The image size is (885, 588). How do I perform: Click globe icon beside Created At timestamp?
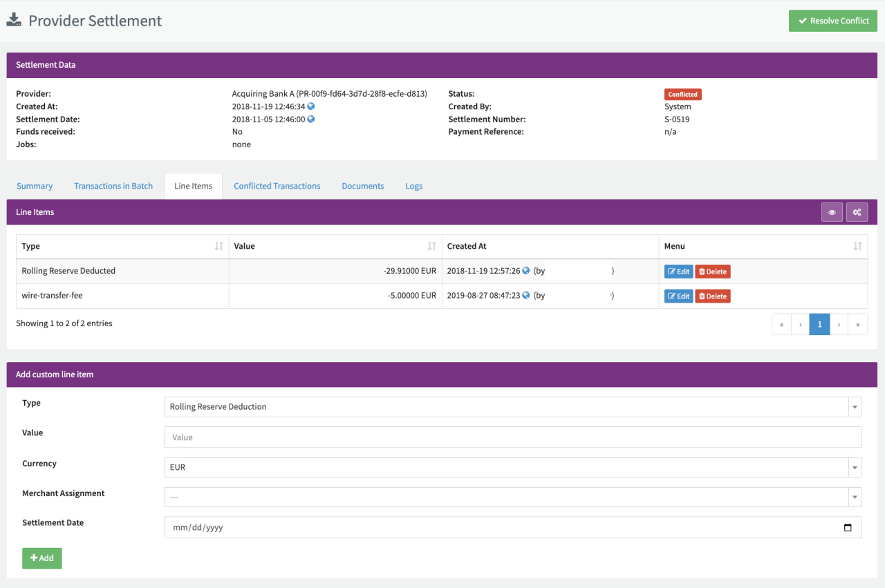(311, 106)
